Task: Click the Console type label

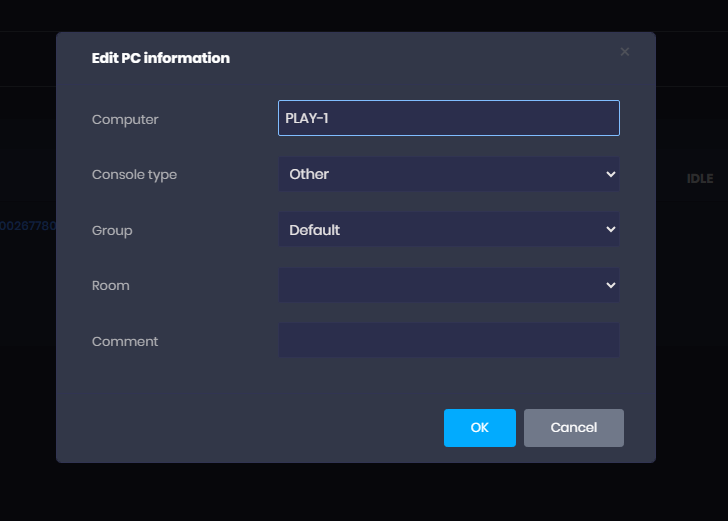Action: (134, 175)
